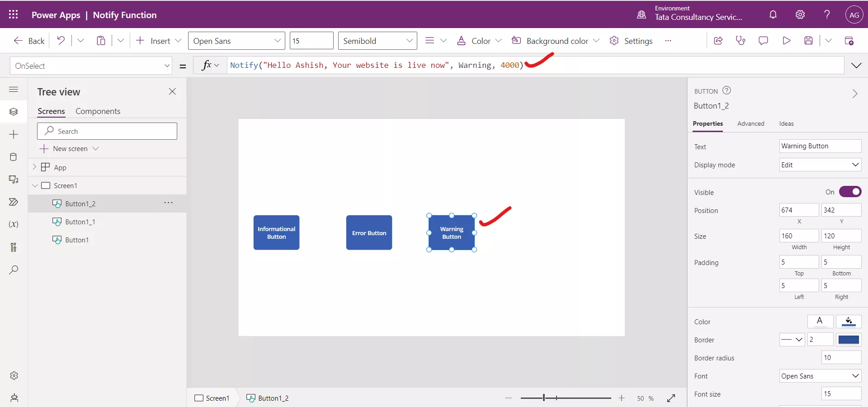Collapse the properties pane chevron
Image resolution: width=868 pixels, height=407 pixels.
(855, 94)
